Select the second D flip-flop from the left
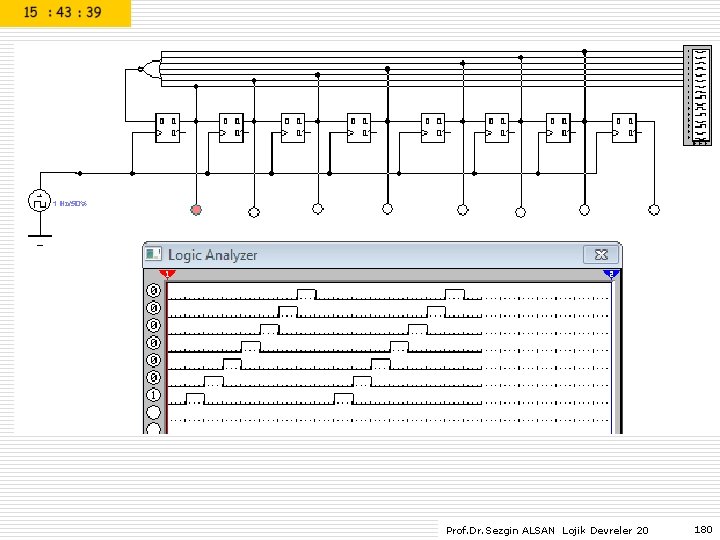The width and height of the screenshot is (720, 540). [231, 128]
